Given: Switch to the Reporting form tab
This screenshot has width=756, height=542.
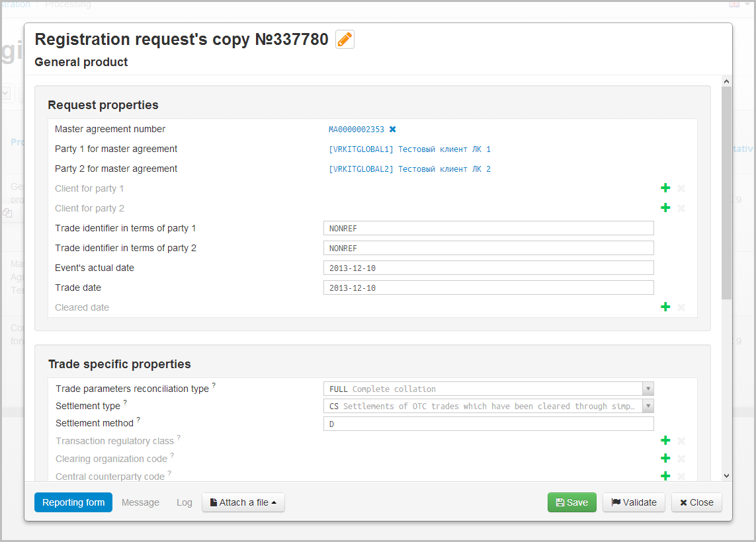Looking at the screenshot, I should pyautogui.click(x=73, y=502).
